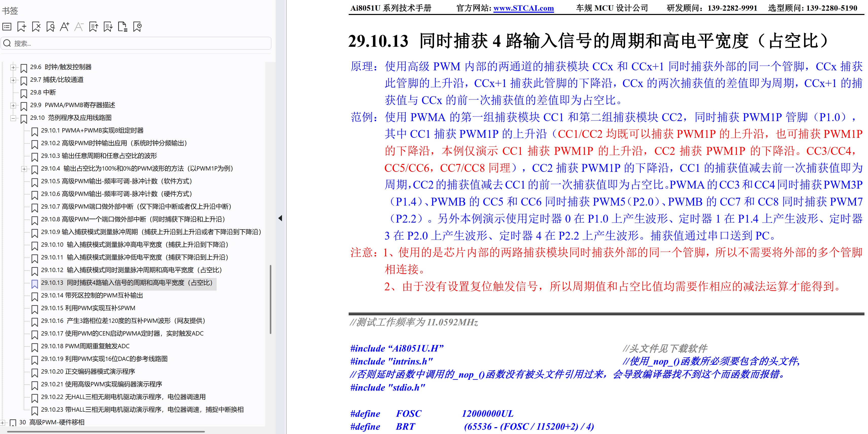Click the bookmark panel horizontal scrollbar
The width and height of the screenshot is (868, 434).
tap(106, 432)
